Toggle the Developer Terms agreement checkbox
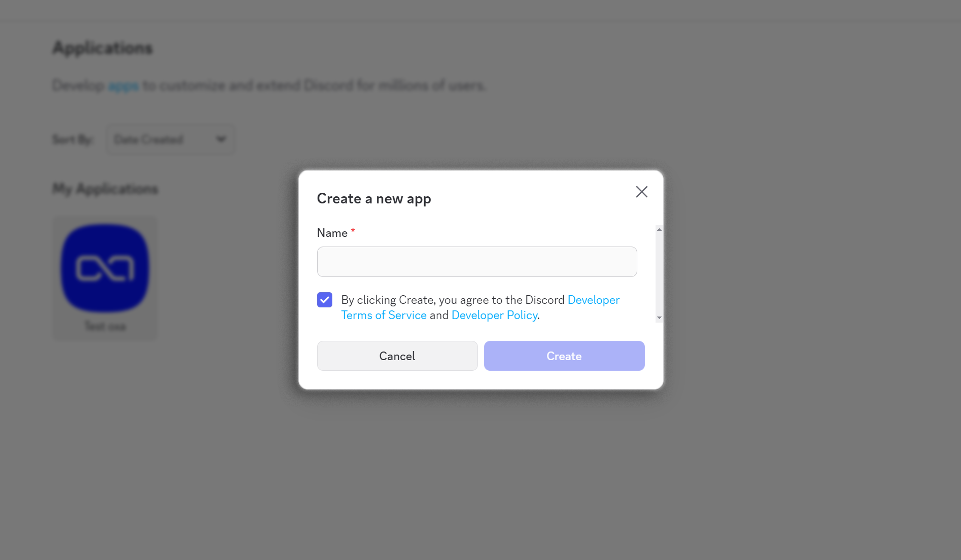 coord(325,300)
